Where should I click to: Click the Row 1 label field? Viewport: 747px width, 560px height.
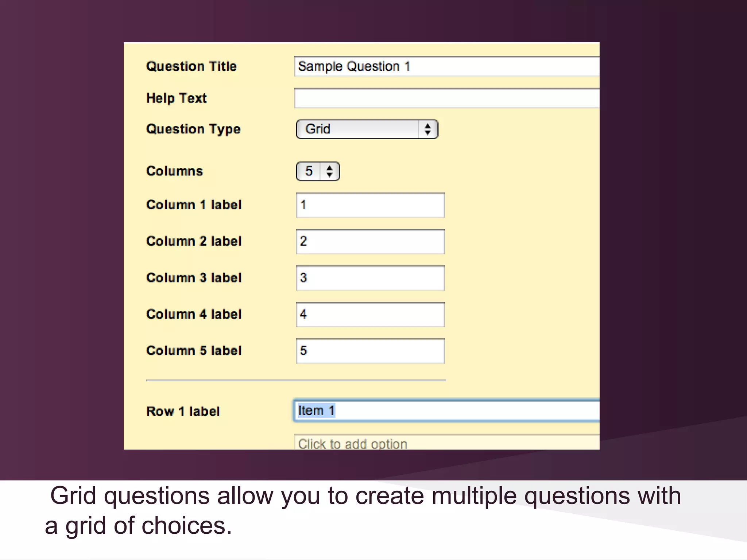[446, 411]
